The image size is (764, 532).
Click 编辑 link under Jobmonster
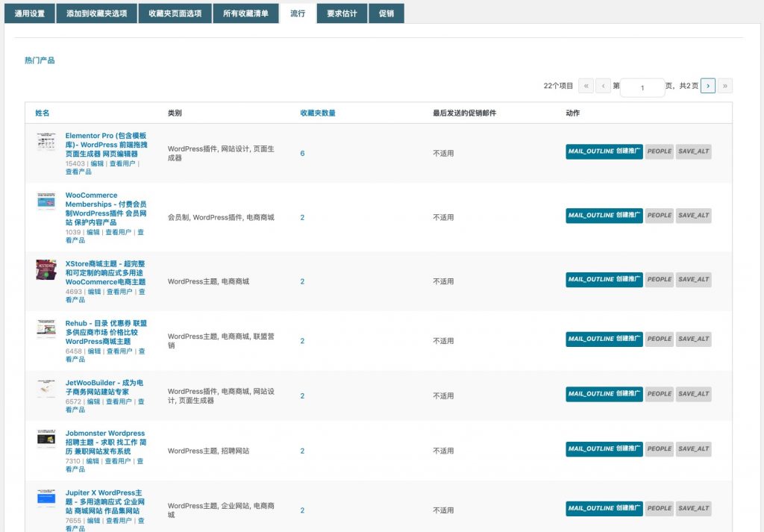coord(93,461)
